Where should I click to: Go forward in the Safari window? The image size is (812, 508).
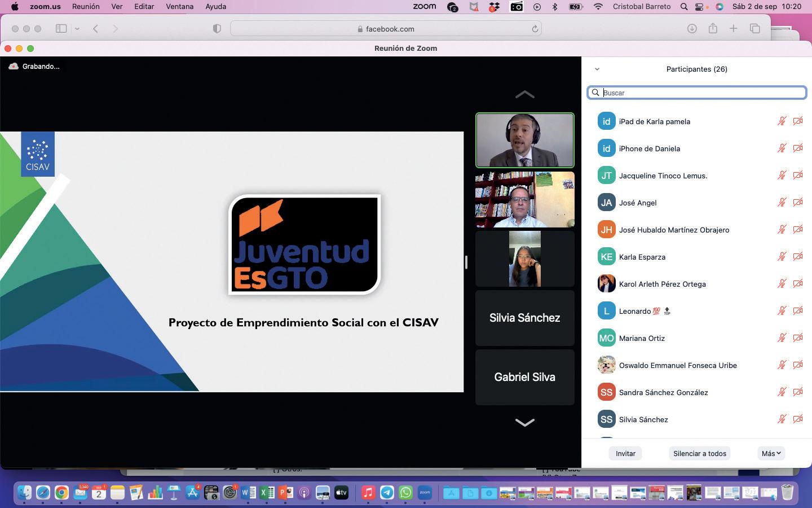(x=115, y=29)
